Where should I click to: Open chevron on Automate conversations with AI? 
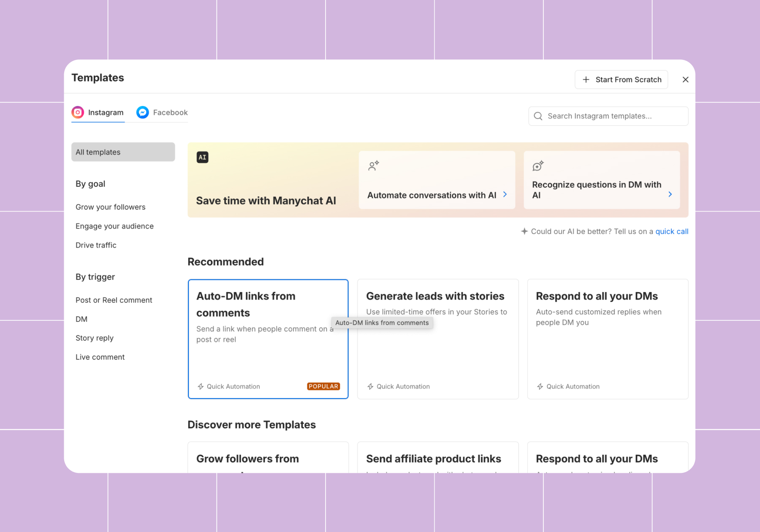pyautogui.click(x=505, y=194)
